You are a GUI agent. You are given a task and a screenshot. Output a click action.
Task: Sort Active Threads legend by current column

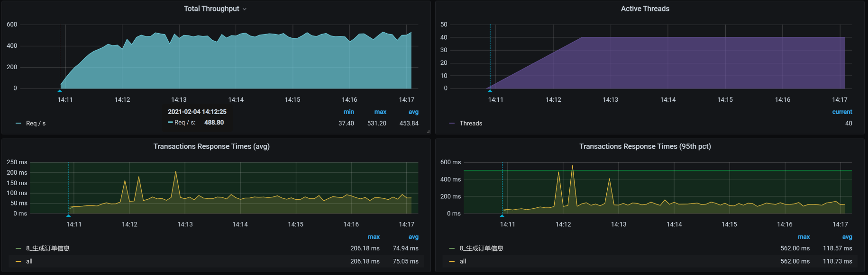coord(842,112)
